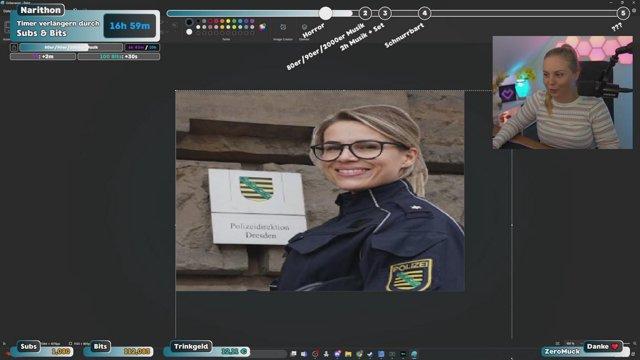This screenshot has height=360, width=640.
Task: Click the Trinkgeld label
Action: click(191, 347)
